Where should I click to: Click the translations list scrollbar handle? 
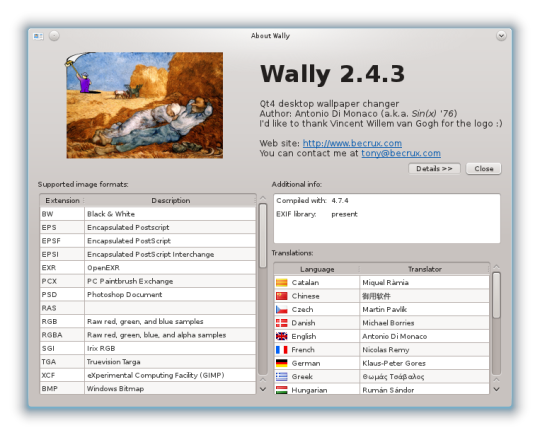[496, 295]
